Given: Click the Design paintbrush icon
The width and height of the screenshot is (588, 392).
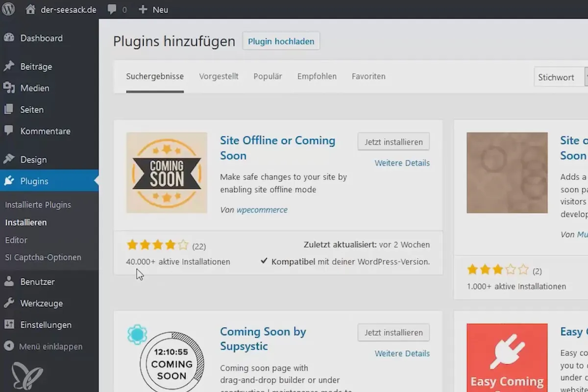Looking at the screenshot, I should click(9, 159).
